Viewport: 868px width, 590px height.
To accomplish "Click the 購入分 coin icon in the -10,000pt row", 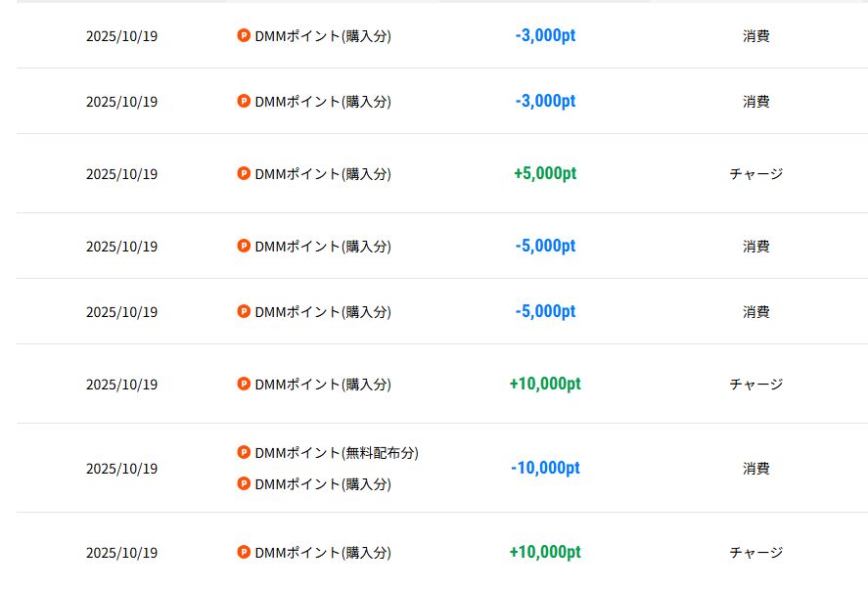I will pyautogui.click(x=244, y=483).
